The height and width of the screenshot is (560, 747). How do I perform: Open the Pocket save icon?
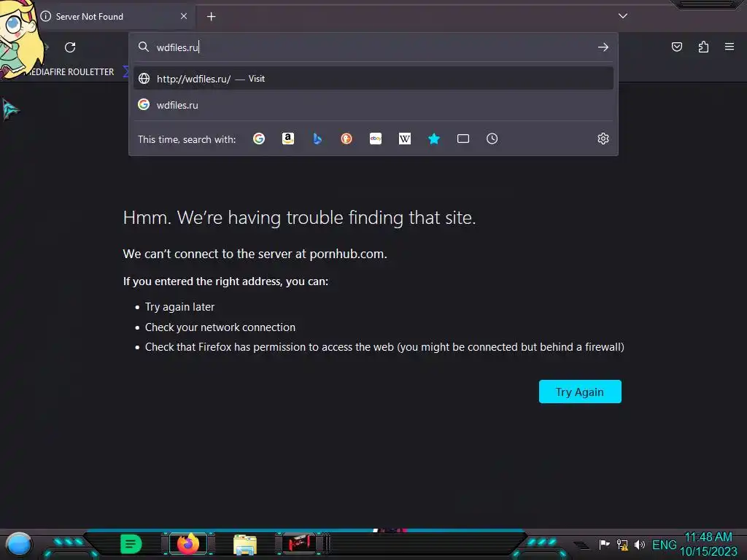(677, 47)
